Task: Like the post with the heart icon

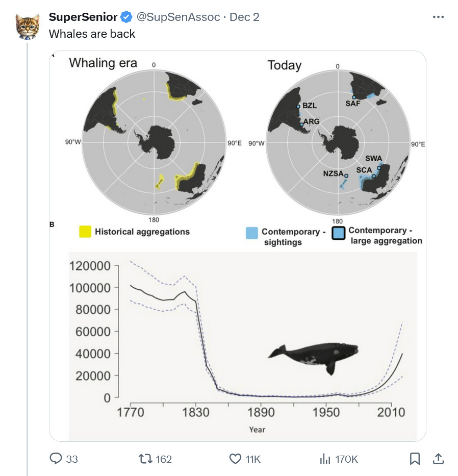Action: tap(235, 459)
